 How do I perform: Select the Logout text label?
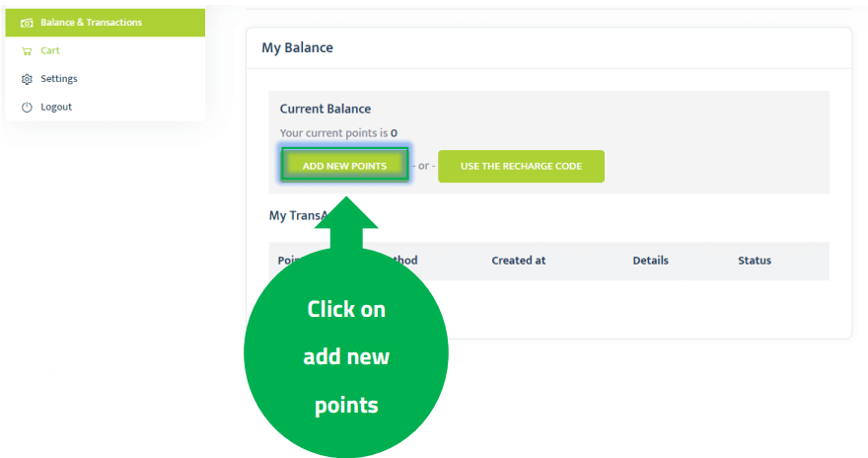56,107
